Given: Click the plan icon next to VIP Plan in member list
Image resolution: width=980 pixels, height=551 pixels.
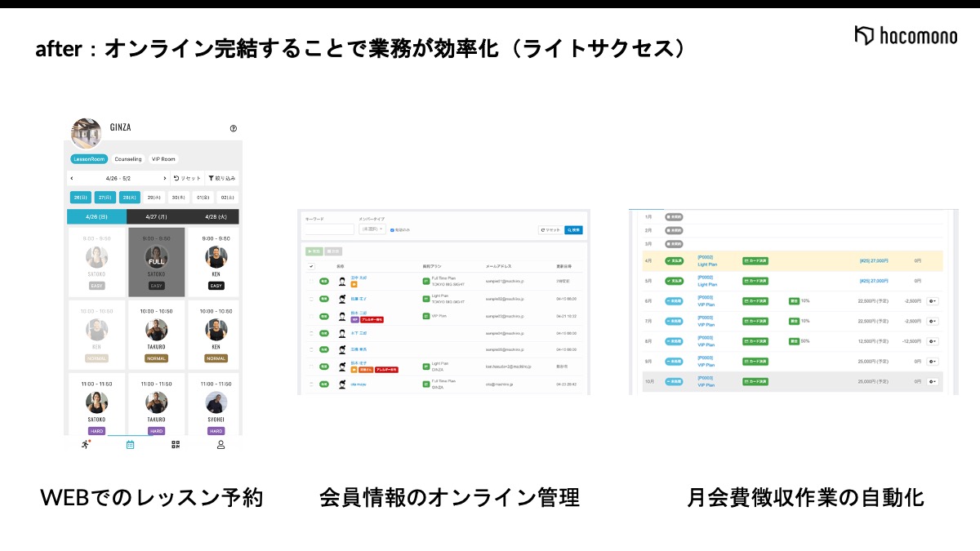Looking at the screenshot, I should (425, 316).
